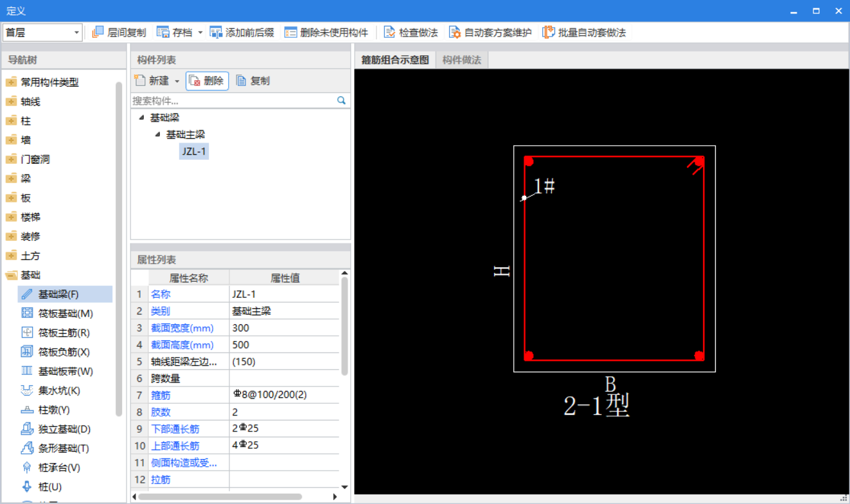
Task: Click 检查做法 in the toolbar
Action: [x=411, y=32]
